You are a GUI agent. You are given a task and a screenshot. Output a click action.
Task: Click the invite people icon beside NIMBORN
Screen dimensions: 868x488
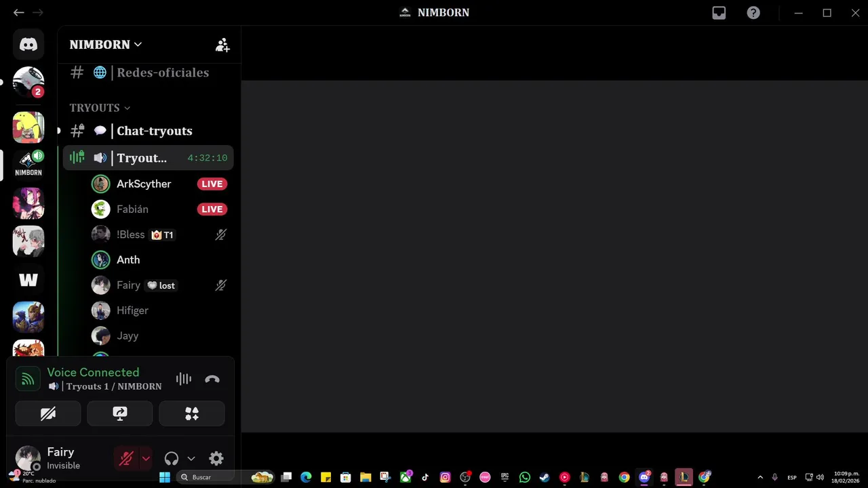(x=222, y=45)
